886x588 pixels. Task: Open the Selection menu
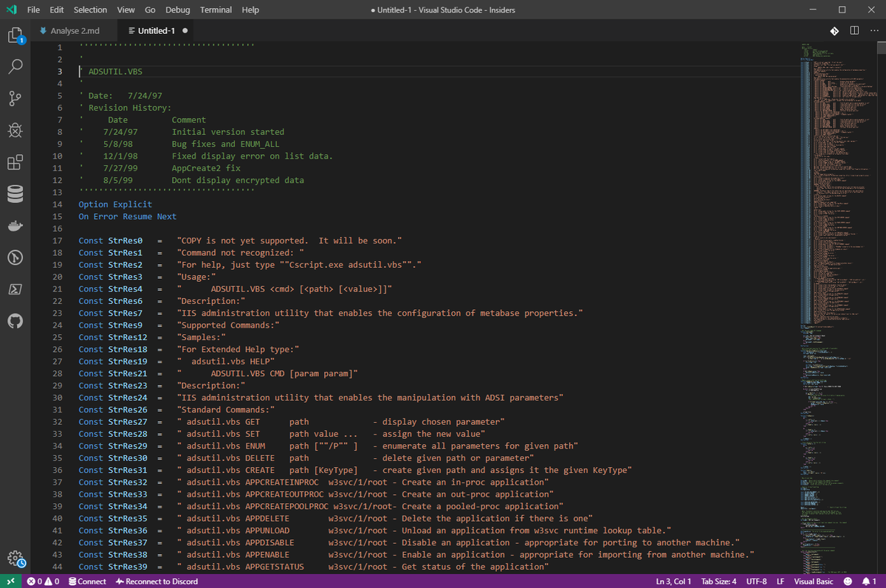[x=90, y=10]
